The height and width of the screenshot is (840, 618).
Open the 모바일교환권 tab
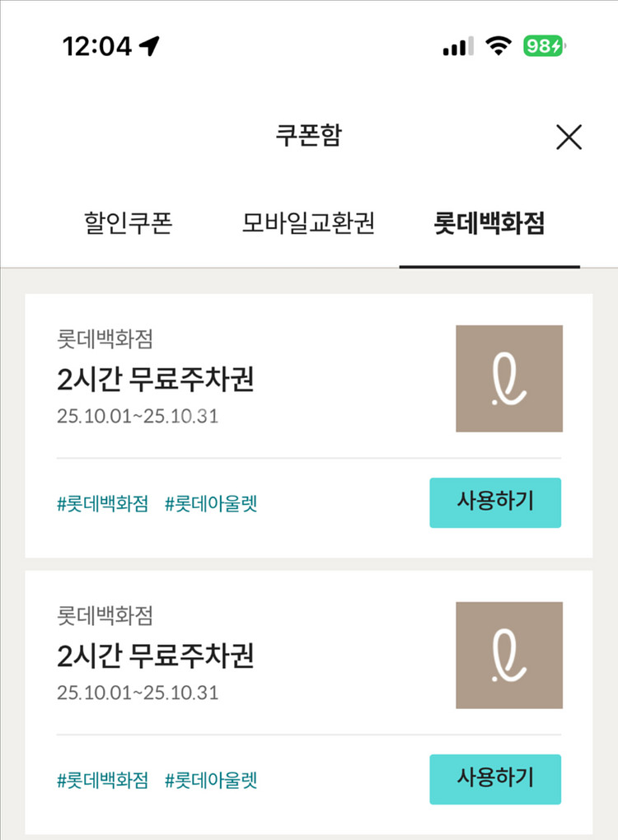tap(308, 224)
